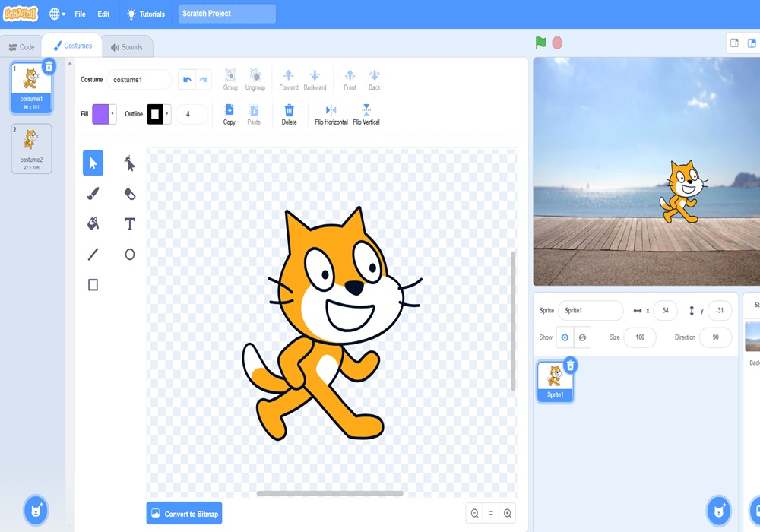Select the arrow Select tool
The height and width of the screenshot is (532, 760).
93,163
